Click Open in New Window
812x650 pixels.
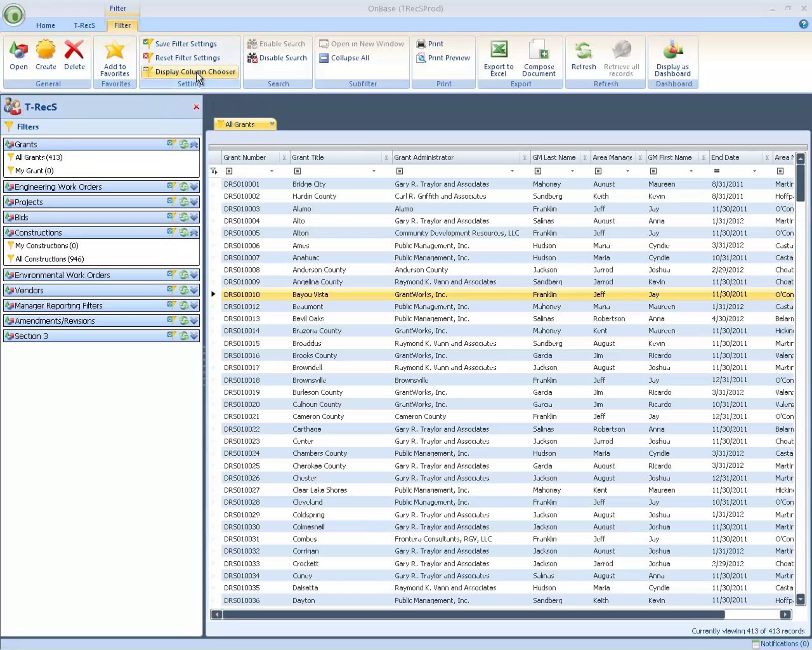coord(361,44)
